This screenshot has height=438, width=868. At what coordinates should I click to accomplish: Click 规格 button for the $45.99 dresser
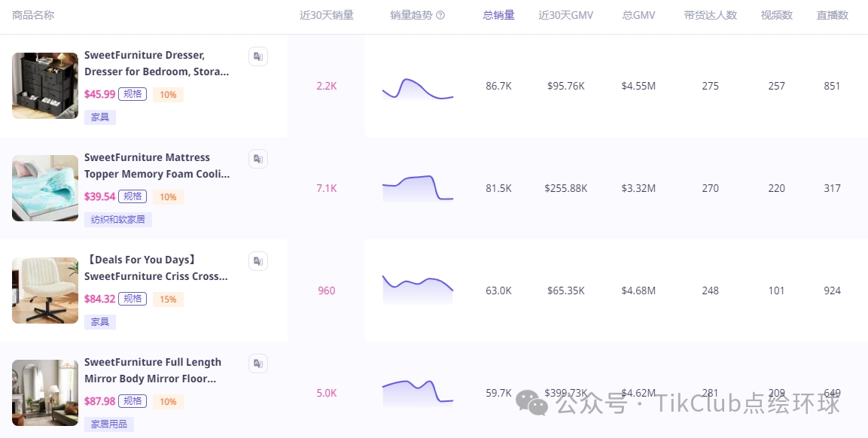click(x=132, y=94)
